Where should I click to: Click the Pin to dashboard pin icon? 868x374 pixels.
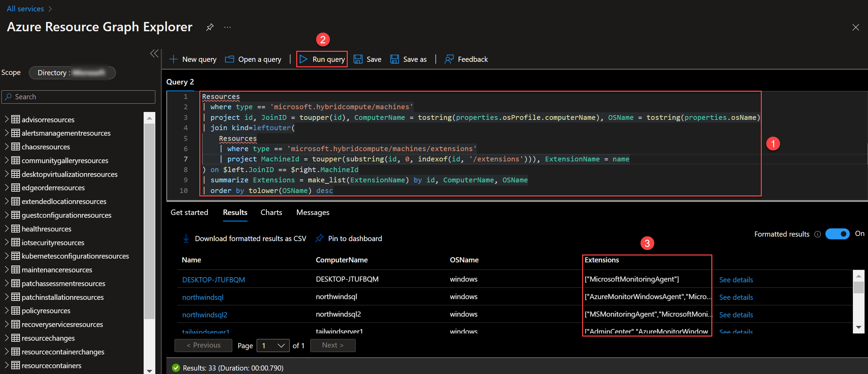(x=320, y=238)
